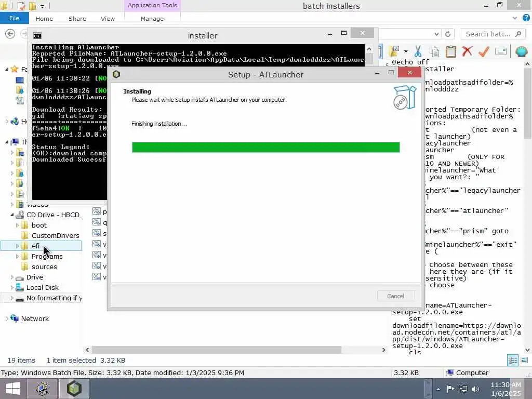532x399 pixels.
Task: Open the Manage ribbon tab
Action: pos(152,19)
